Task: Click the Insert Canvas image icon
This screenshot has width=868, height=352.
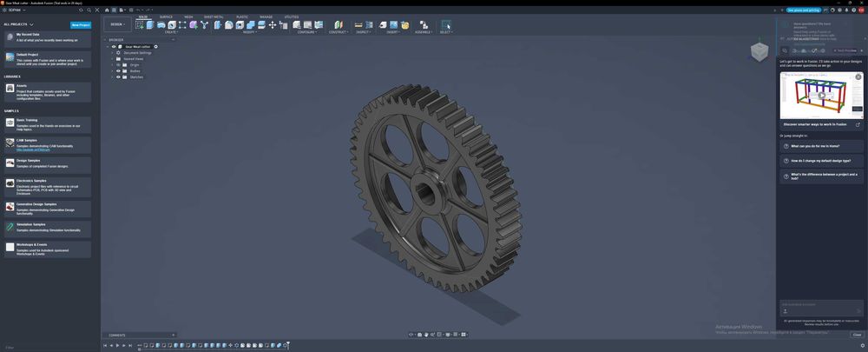Action: point(393,25)
